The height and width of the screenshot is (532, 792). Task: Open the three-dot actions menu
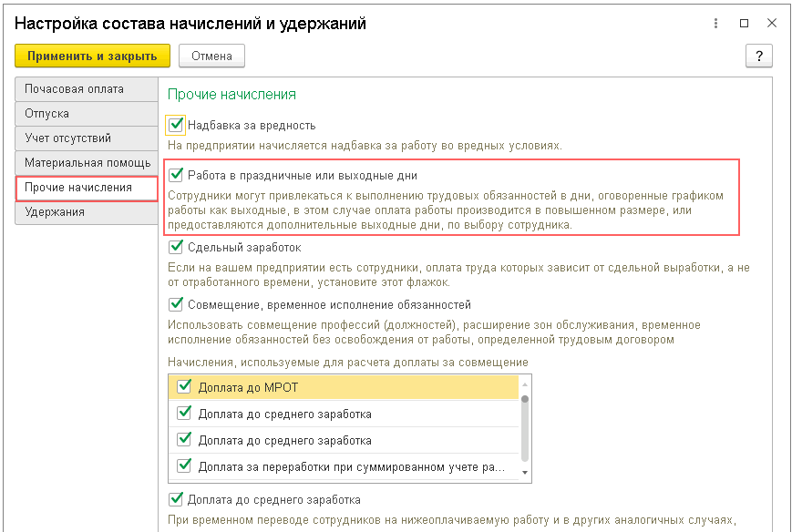(x=716, y=22)
